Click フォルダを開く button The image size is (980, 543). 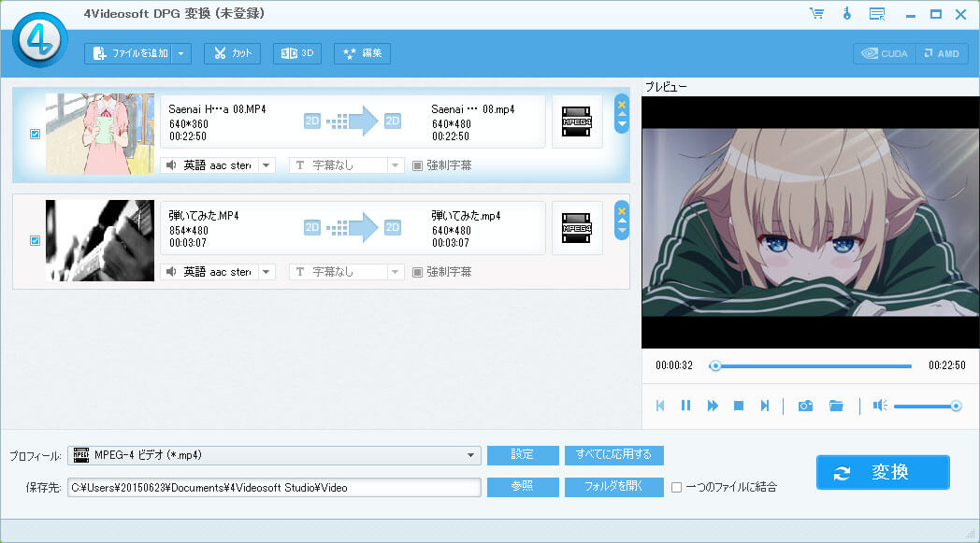[x=613, y=487]
